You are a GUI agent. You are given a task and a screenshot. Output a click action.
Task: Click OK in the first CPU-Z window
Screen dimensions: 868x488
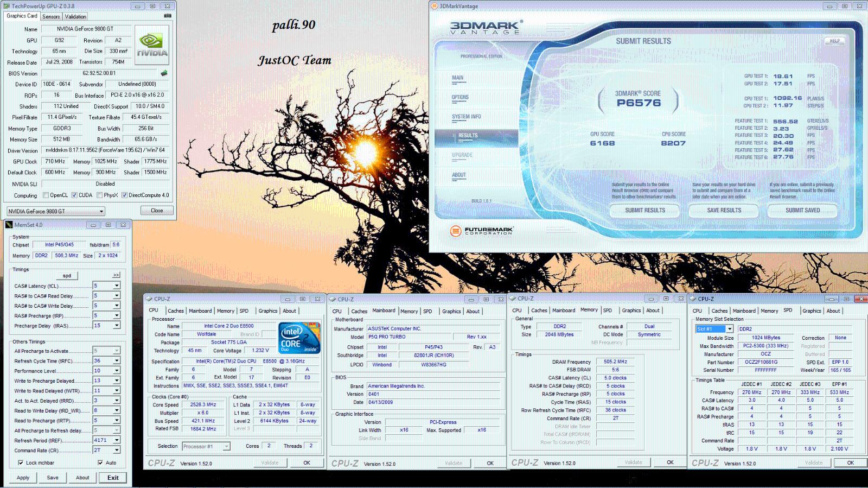[x=307, y=463]
